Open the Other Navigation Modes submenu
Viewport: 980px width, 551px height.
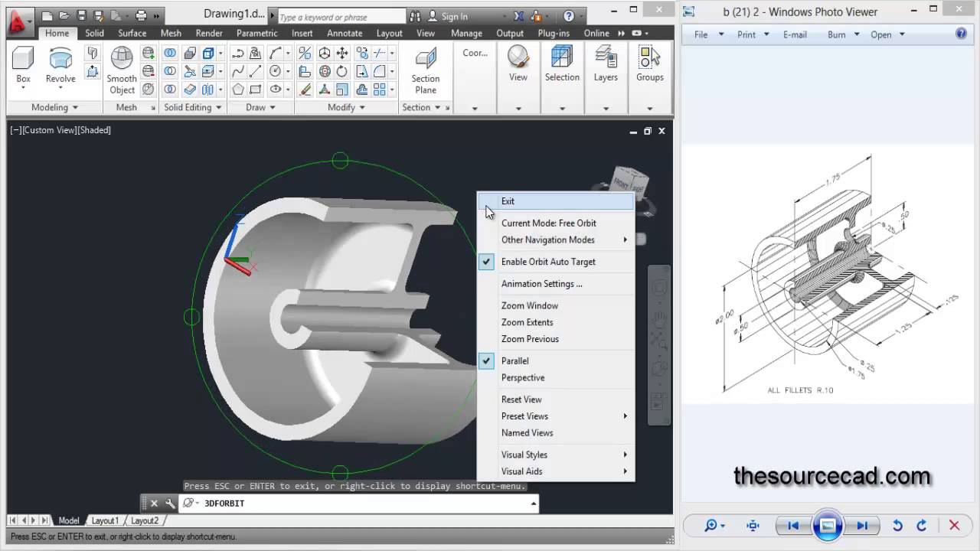(557, 240)
